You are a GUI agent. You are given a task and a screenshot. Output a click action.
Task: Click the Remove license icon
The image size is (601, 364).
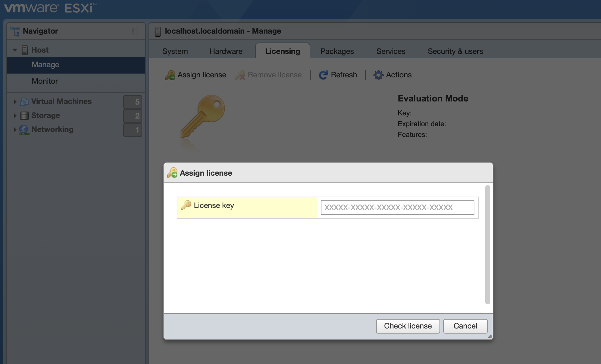coord(240,75)
